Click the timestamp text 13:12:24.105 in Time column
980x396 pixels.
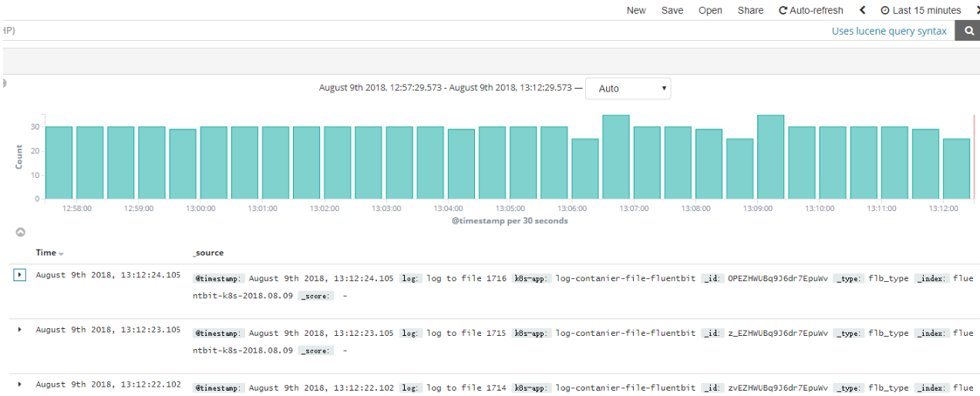pyautogui.click(x=108, y=275)
